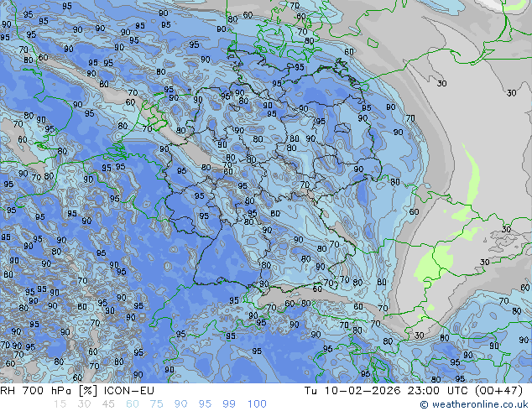This screenshot has height=411, width=532.
Task: Select the legend value 90 in the color scale
Action: tap(181, 404)
